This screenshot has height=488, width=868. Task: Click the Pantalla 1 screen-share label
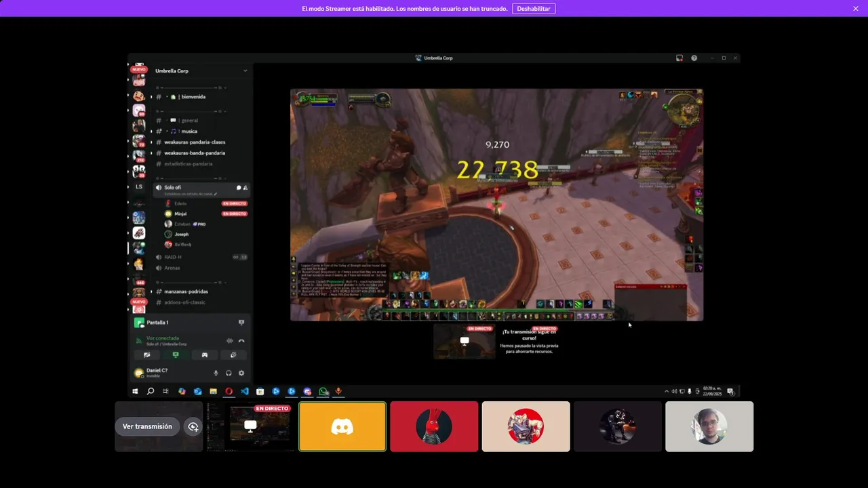pyautogui.click(x=157, y=323)
